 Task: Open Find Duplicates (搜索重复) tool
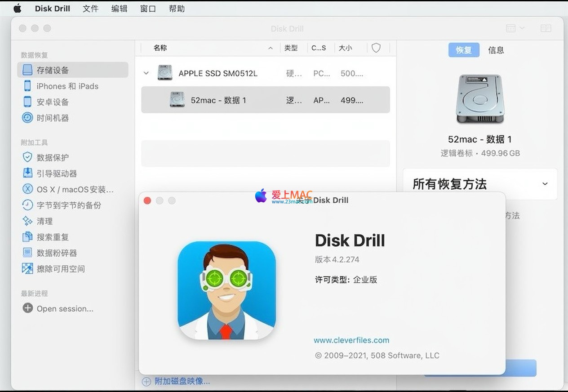point(53,237)
